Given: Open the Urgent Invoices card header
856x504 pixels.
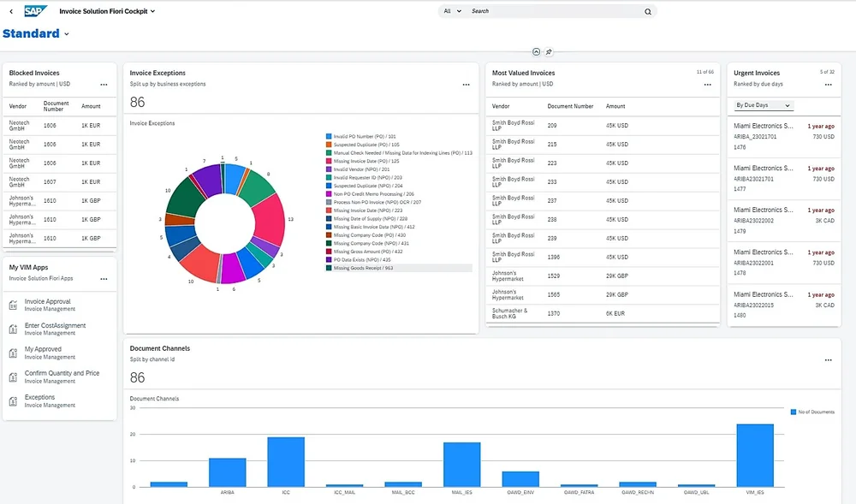Looking at the screenshot, I should 784,78.
